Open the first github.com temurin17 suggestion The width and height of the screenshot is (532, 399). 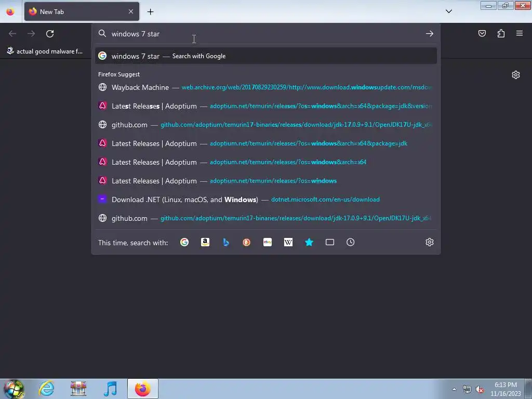coord(266,125)
